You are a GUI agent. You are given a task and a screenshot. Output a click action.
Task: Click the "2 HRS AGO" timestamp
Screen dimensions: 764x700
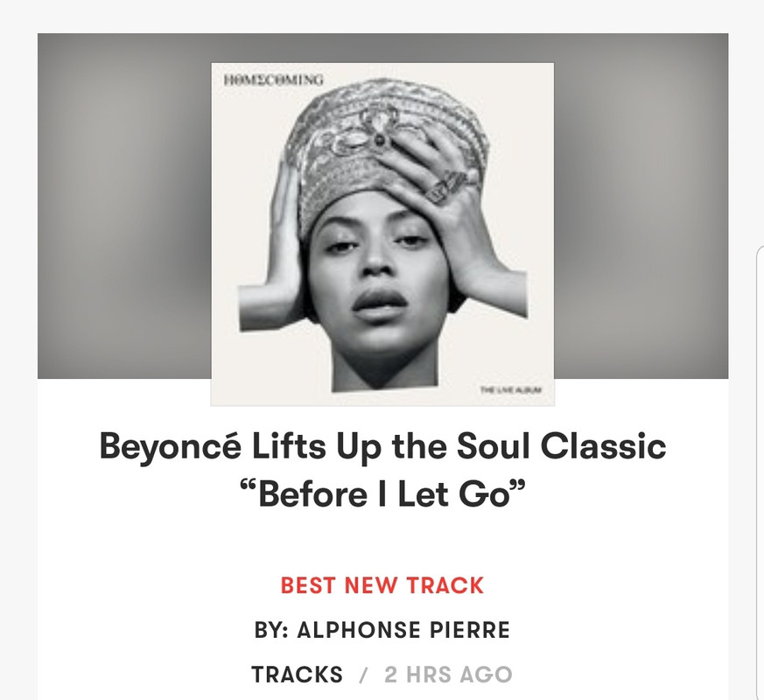pyautogui.click(x=448, y=675)
